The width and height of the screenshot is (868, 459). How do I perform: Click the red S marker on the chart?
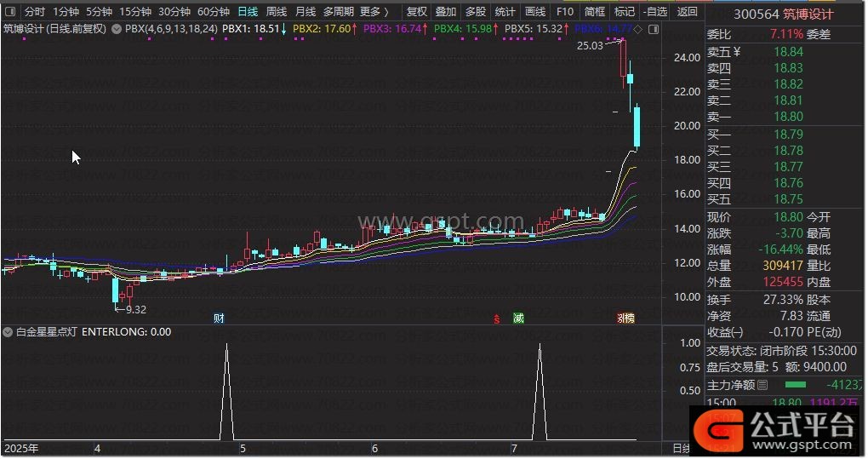(497, 318)
